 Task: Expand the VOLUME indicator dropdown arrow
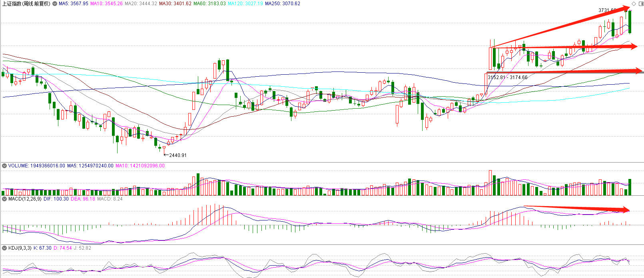click(x=4, y=166)
